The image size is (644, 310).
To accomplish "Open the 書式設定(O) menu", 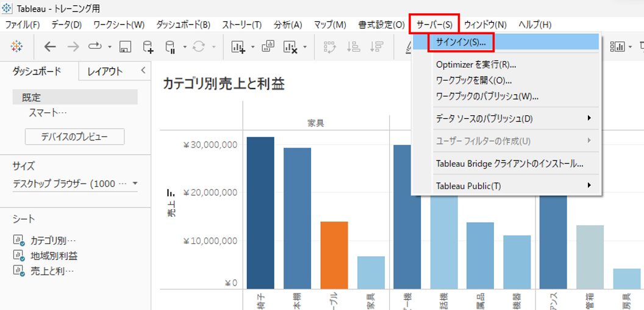I will click(x=382, y=24).
